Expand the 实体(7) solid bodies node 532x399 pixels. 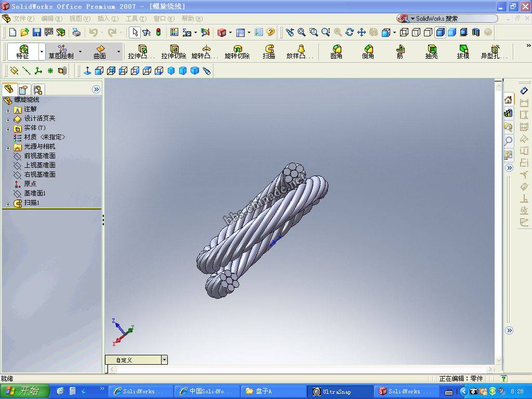pyautogui.click(x=8, y=128)
